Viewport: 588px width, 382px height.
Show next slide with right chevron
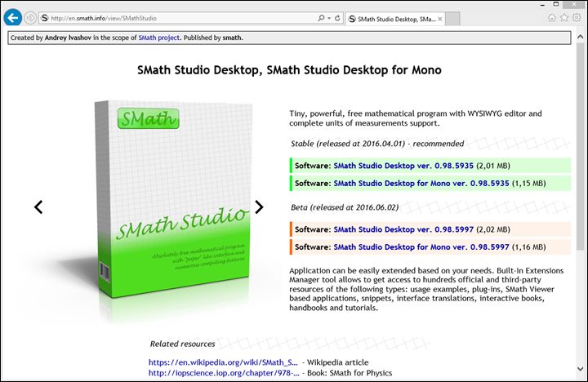click(x=260, y=207)
